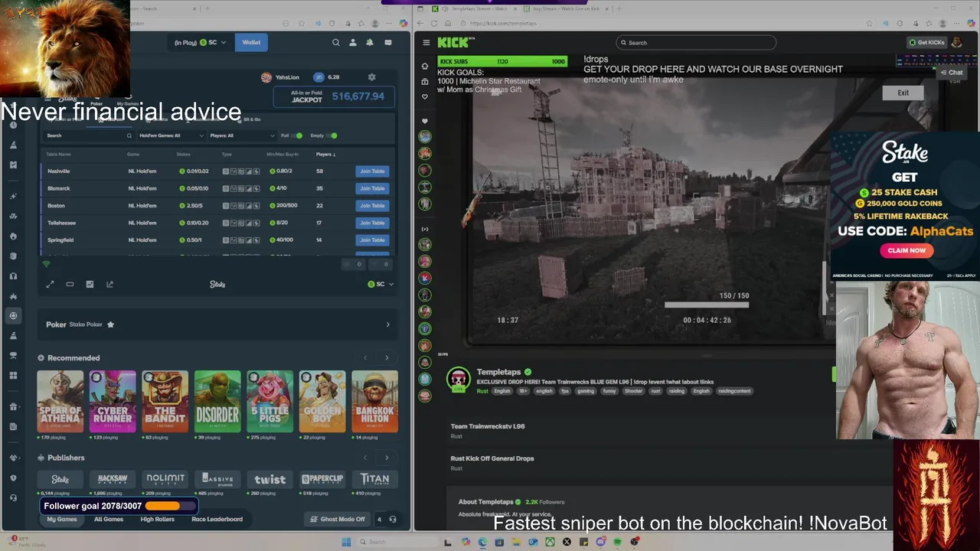Show next Publishers with right arrow
The width and height of the screenshot is (980, 551).
tap(387, 458)
